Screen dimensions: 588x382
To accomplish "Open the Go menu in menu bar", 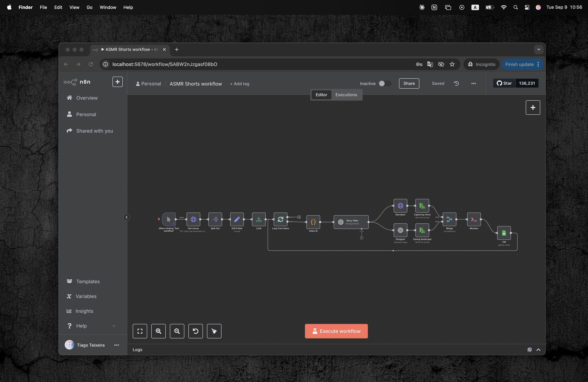I will [x=89, y=7].
